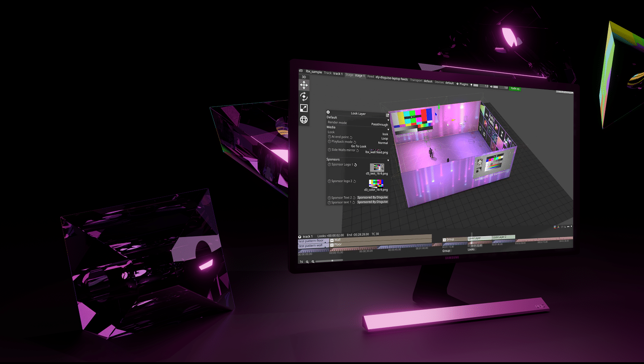Reset the Playback mode value

click(355, 142)
